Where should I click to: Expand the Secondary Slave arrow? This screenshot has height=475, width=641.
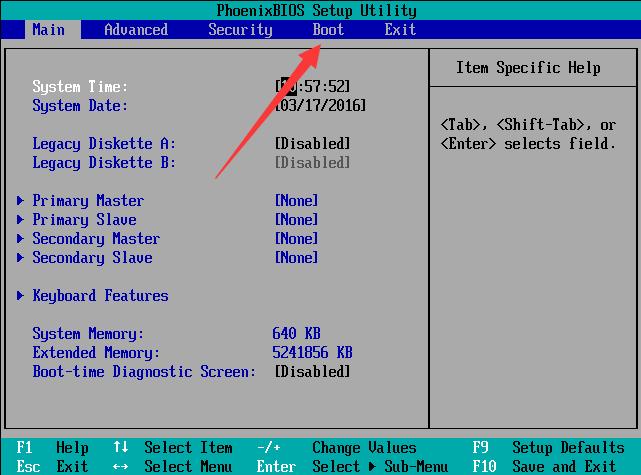click(x=20, y=258)
